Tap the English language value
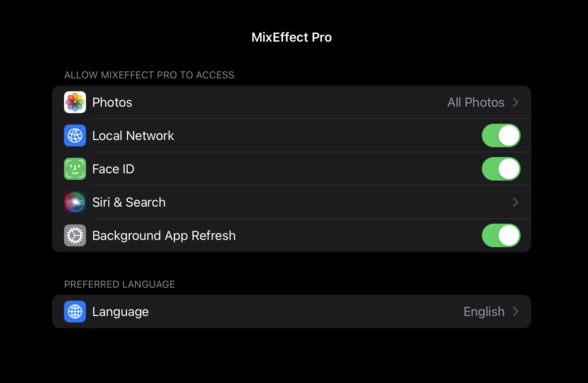588x383 pixels. point(484,311)
